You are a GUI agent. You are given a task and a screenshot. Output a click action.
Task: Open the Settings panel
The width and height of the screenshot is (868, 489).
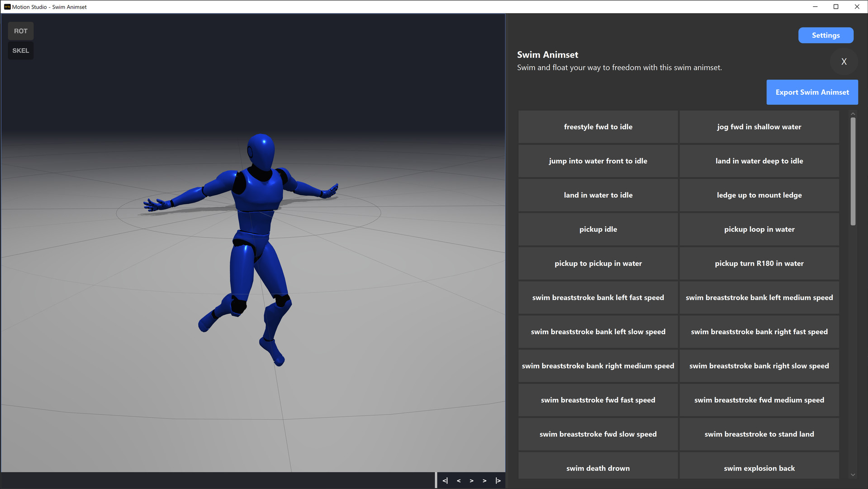825,35
